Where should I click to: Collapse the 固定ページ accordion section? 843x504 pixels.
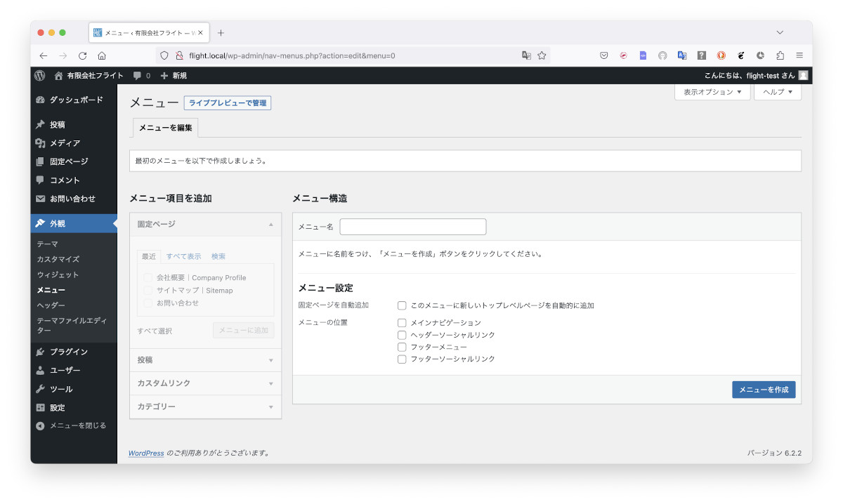point(205,225)
